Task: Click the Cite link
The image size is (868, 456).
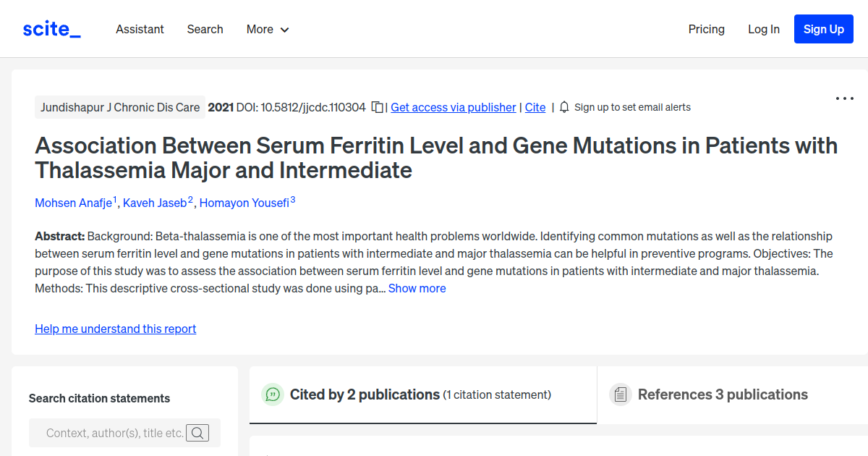Action: coord(535,107)
